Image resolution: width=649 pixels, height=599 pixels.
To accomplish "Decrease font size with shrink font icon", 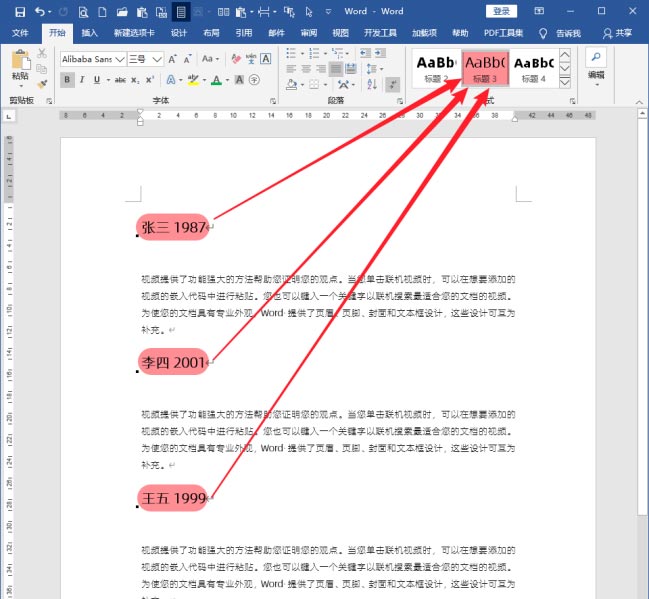I will click(187, 59).
